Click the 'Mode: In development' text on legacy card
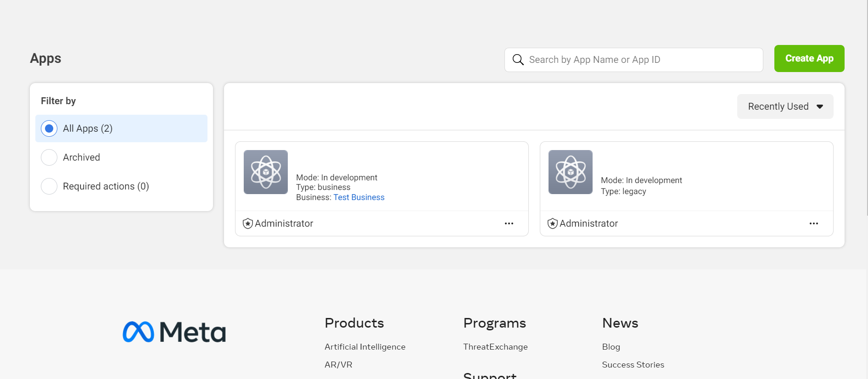The width and height of the screenshot is (868, 379). pos(641,180)
